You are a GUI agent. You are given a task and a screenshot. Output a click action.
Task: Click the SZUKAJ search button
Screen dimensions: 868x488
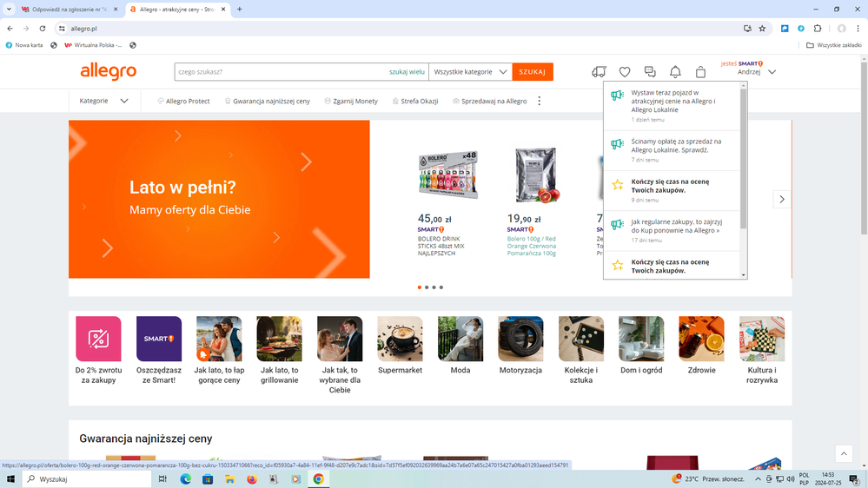click(533, 72)
